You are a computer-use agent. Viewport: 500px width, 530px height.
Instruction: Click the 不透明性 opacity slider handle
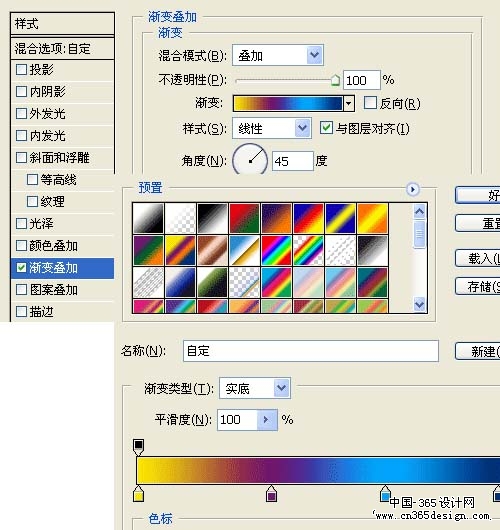(335, 80)
